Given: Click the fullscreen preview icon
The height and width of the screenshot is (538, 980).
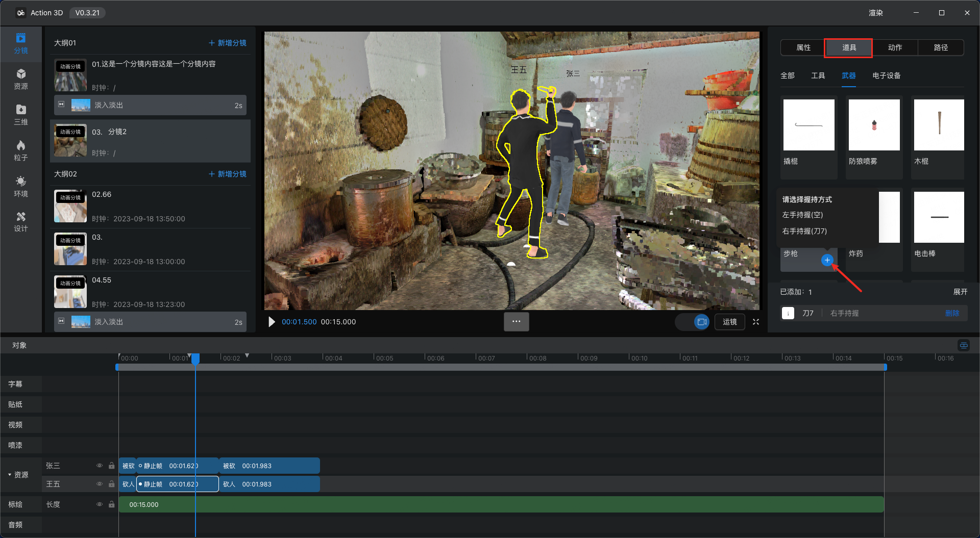Looking at the screenshot, I should (756, 322).
